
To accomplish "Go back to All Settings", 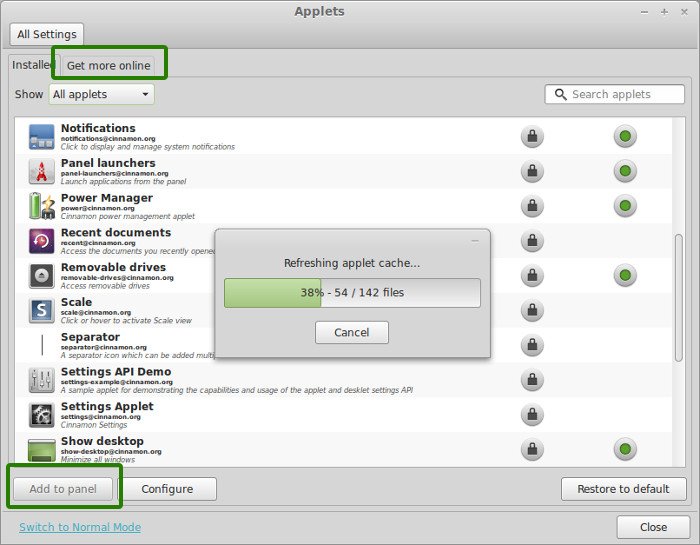I will pos(46,34).
